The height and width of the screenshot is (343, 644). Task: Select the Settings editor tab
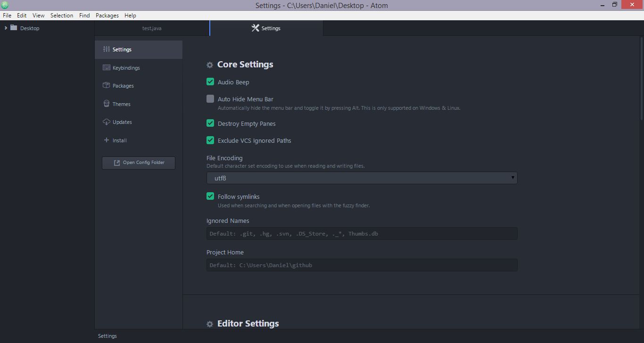[x=266, y=28]
